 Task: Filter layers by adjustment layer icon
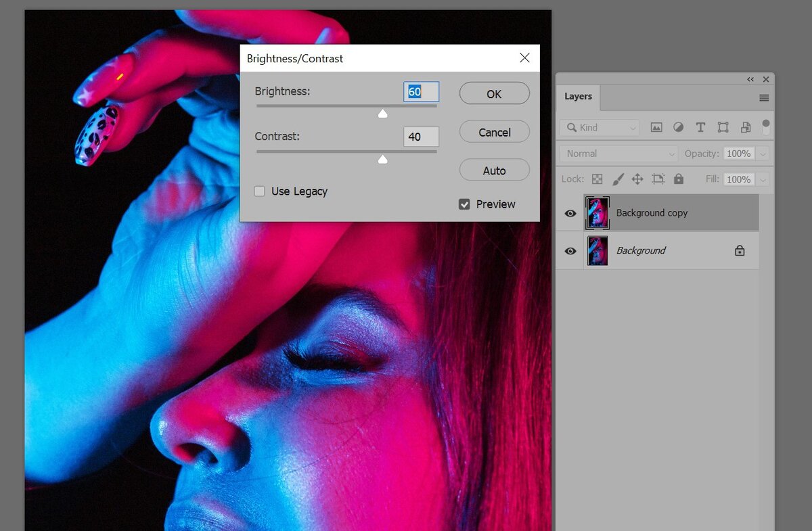pyautogui.click(x=678, y=127)
